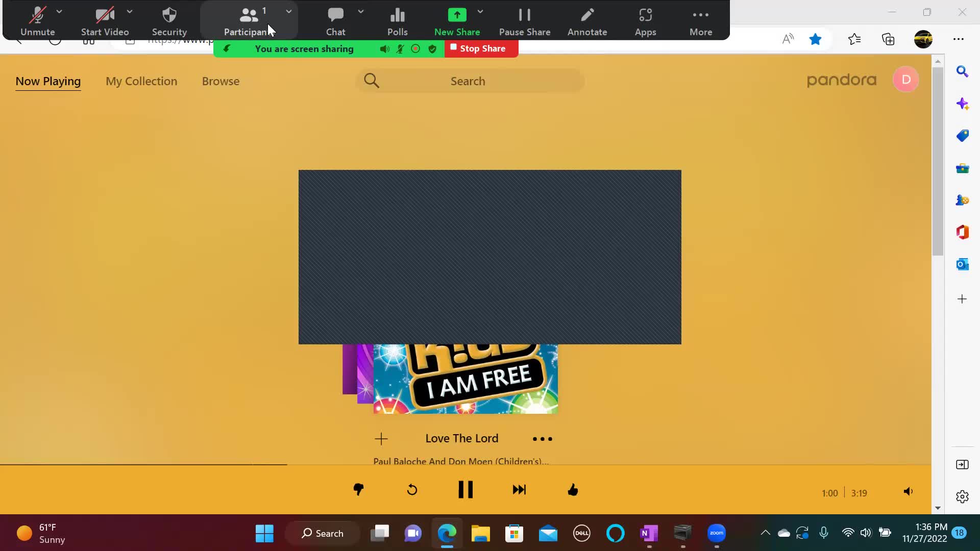Click blue favorite star in address bar
The height and width of the screenshot is (551, 980).
tap(815, 39)
